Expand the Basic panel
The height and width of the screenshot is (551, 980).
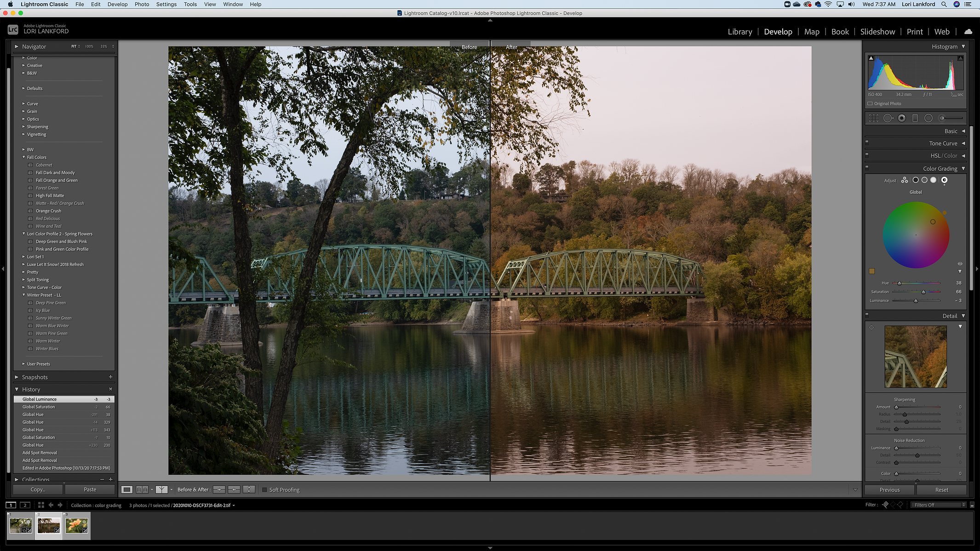point(963,131)
